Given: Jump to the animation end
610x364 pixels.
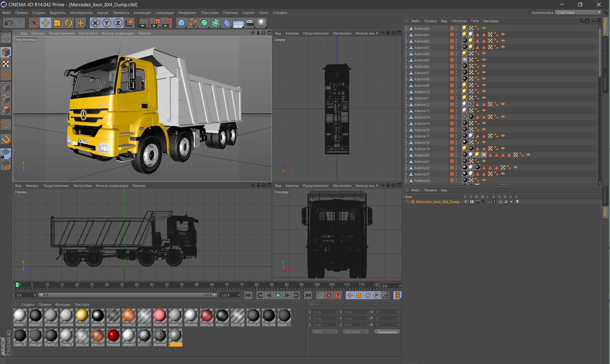Looking at the screenshot, I should click(x=308, y=295).
